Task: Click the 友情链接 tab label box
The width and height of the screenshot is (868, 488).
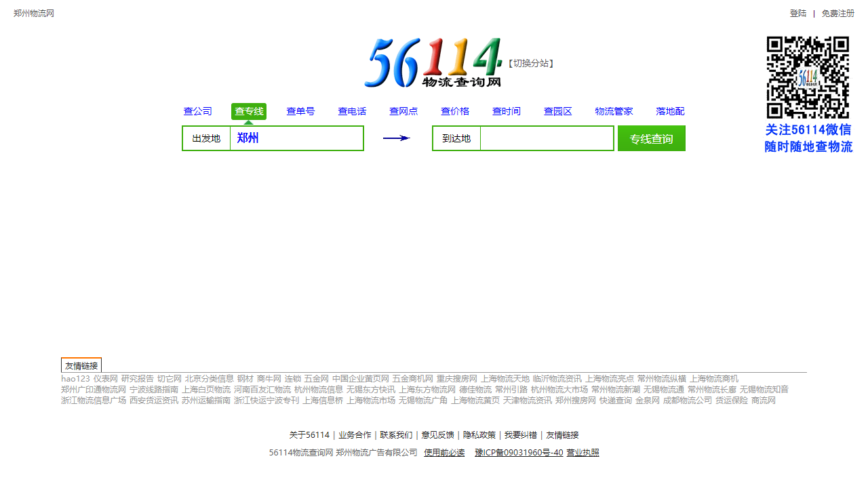Action: (81, 365)
